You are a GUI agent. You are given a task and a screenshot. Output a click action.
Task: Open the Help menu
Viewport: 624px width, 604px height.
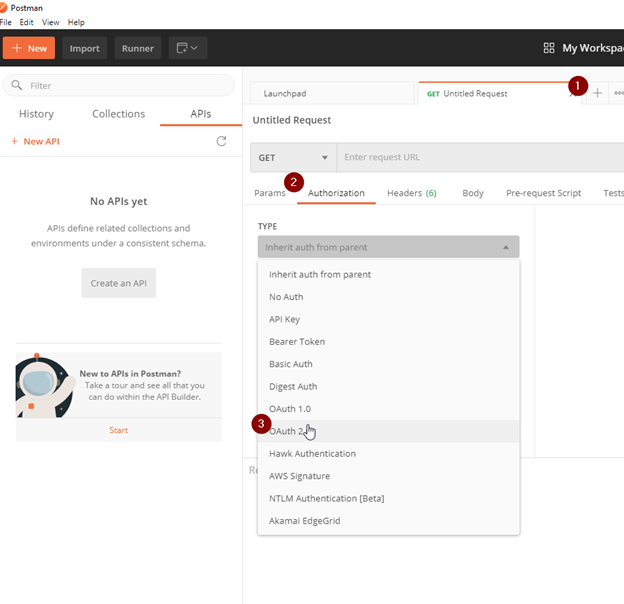(x=76, y=22)
